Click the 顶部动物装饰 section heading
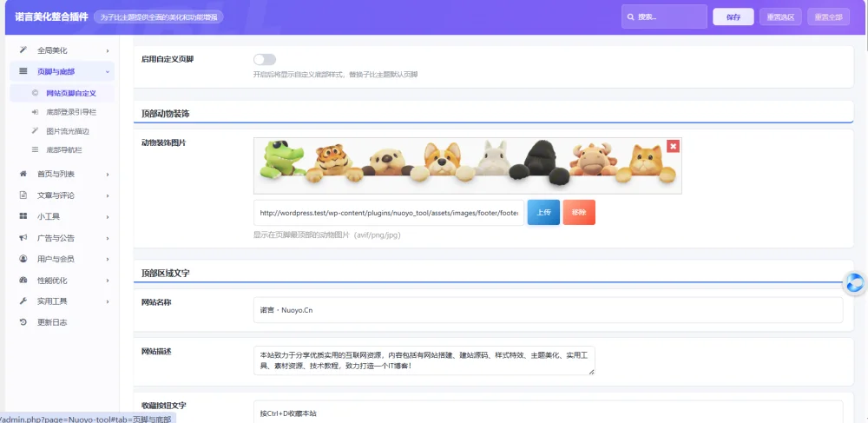This screenshot has width=868, height=423. pos(166,114)
